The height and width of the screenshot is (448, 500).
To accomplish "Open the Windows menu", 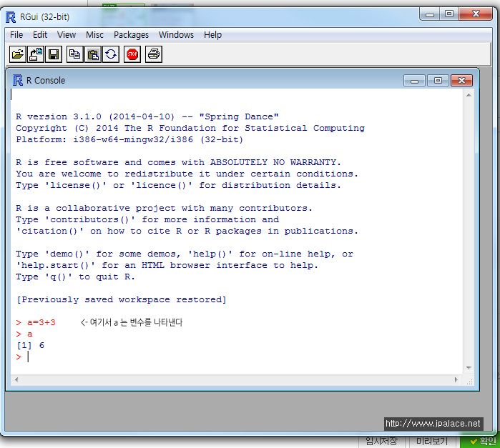I will [177, 35].
